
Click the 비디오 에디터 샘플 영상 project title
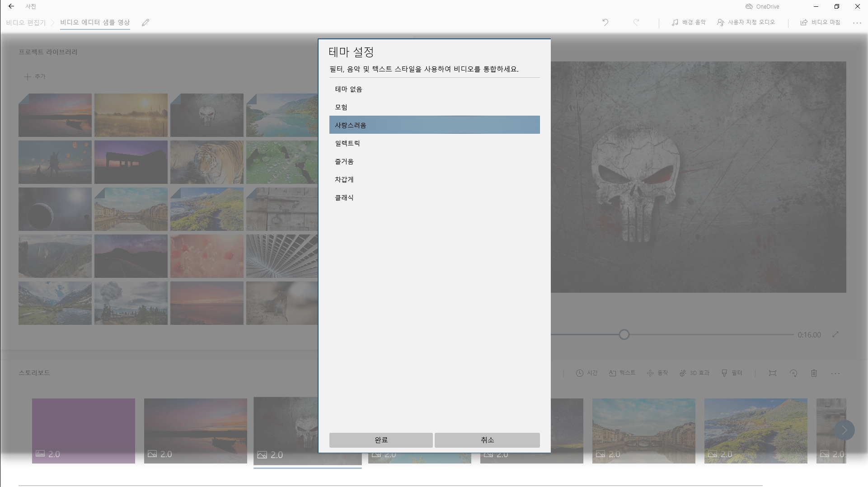95,23
